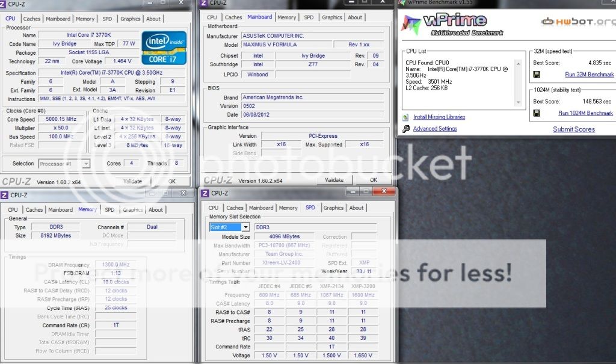Start the Run 1024M Benchmark link
Viewport: 616px width, 364px height.
point(585,113)
